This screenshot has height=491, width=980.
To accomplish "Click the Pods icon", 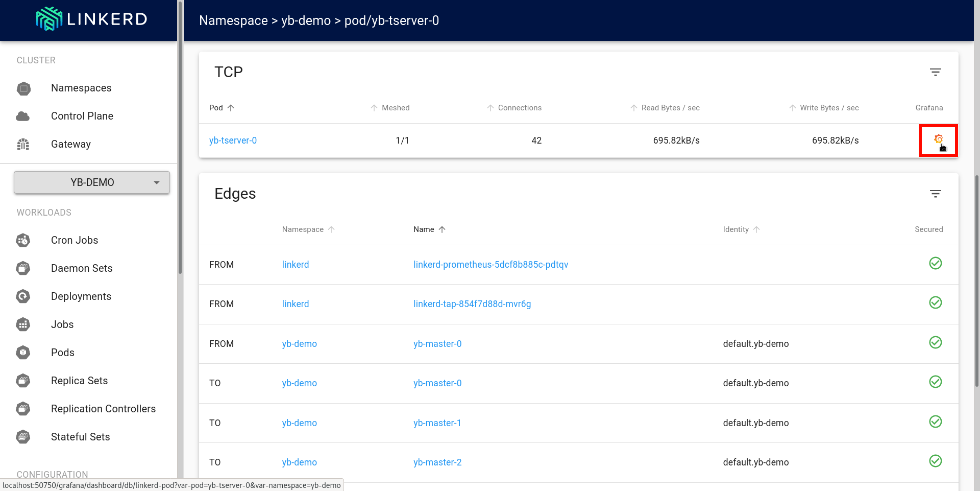I will [x=23, y=353].
